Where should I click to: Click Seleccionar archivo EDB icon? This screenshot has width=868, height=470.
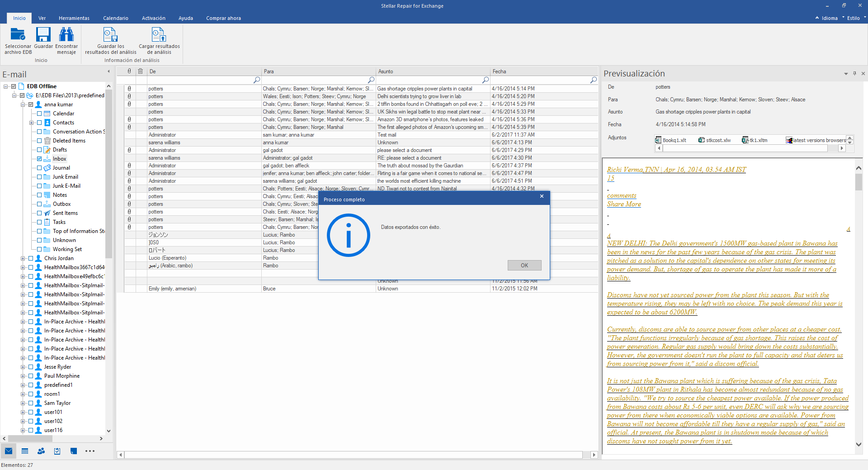(18, 34)
